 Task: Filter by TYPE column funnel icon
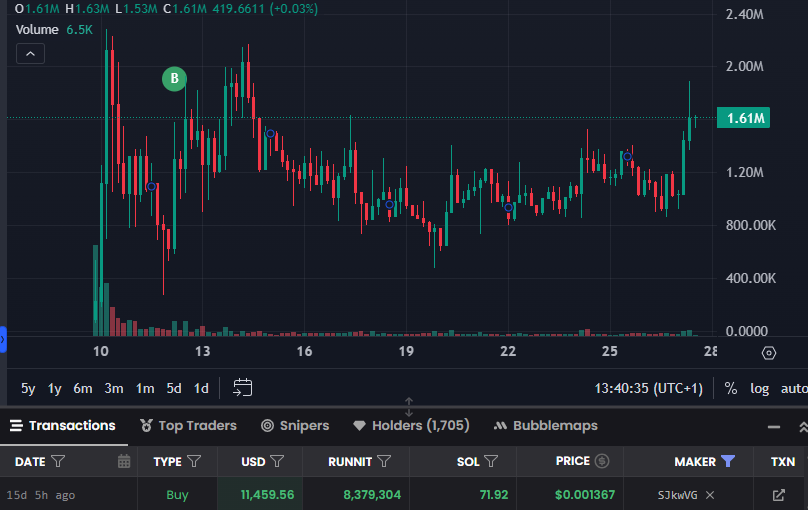coord(194,461)
